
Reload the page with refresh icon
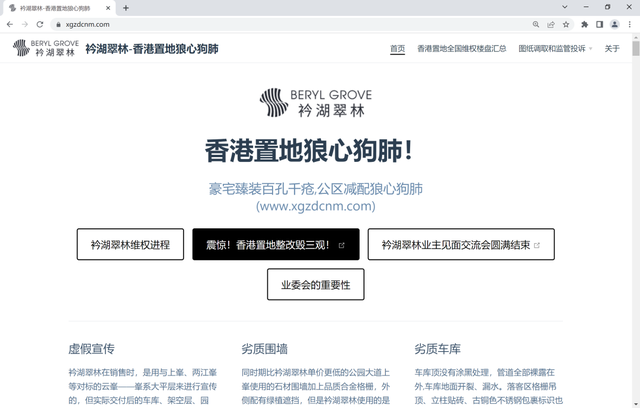(x=40, y=24)
